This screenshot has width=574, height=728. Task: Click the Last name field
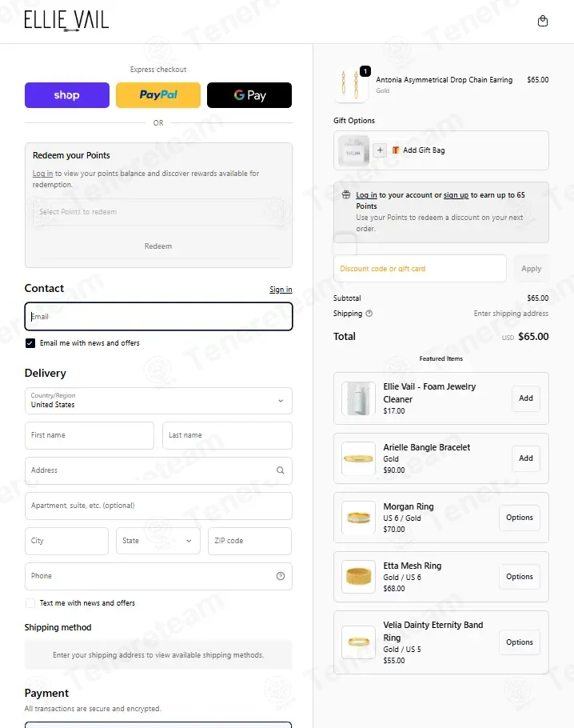tap(227, 435)
